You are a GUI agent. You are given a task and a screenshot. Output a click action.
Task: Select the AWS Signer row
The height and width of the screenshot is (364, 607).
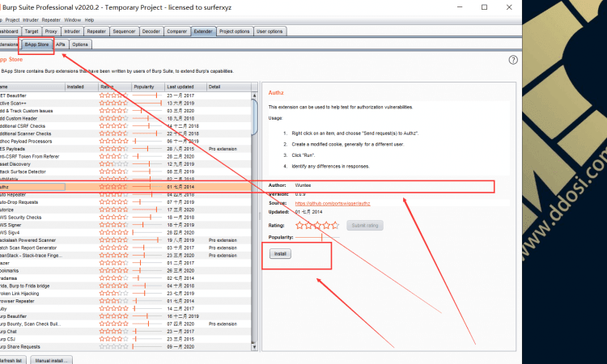click(125, 225)
